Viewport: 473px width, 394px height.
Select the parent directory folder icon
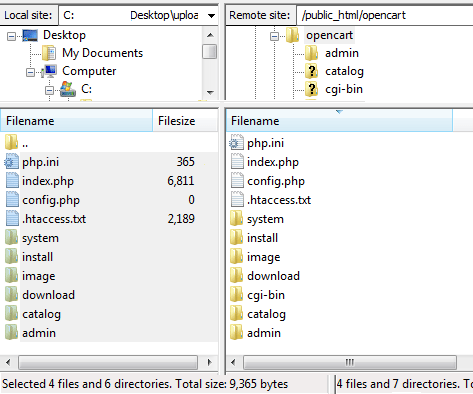[11, 142]
